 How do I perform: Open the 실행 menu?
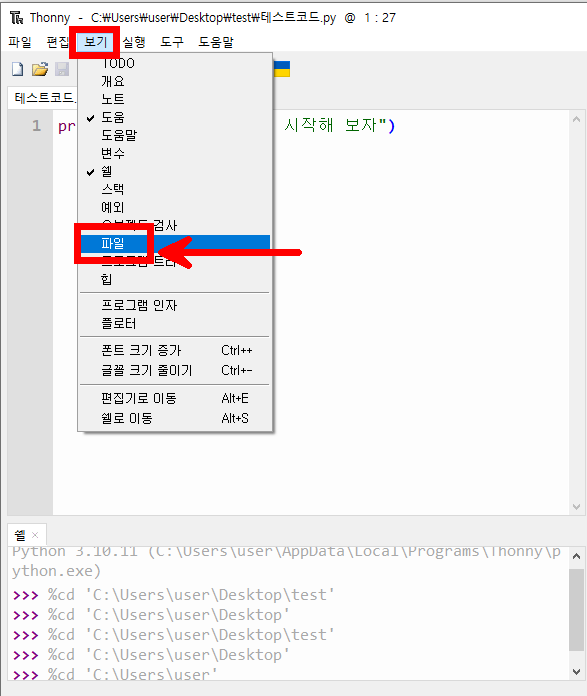(x=134, y=42)
